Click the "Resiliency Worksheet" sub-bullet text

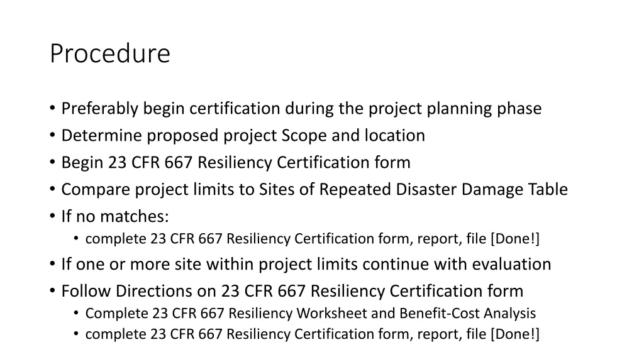click(311, 313)
